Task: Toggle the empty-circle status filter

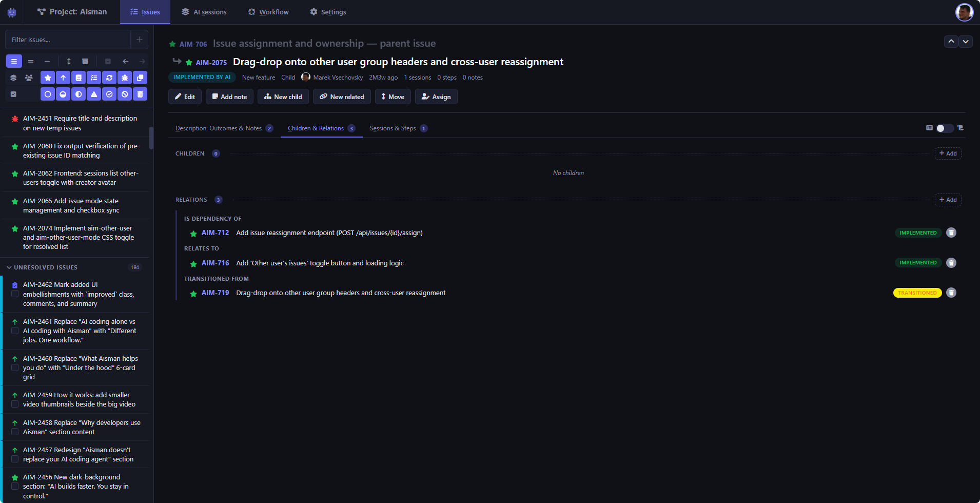Action: coord(48,94)
